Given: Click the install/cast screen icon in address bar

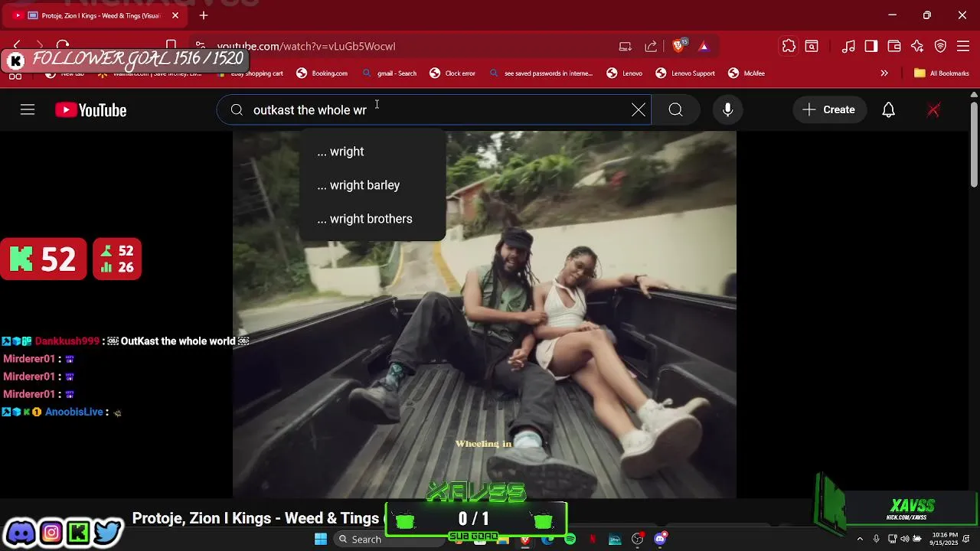Looking at the screenshot, I should click(626, 46).
